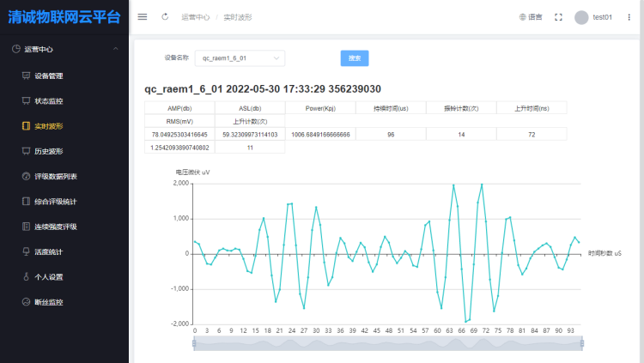Click the user avatar circle
Viewport: 644px width, 363px height.
pos(581,17)
